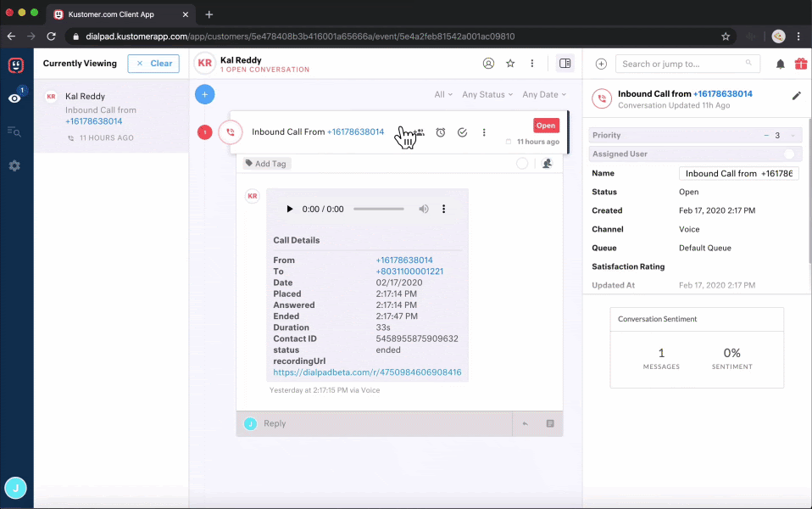Screen dimensions: 812x509
Task: Click phone number link in right panel header
Action: [722, 94]
